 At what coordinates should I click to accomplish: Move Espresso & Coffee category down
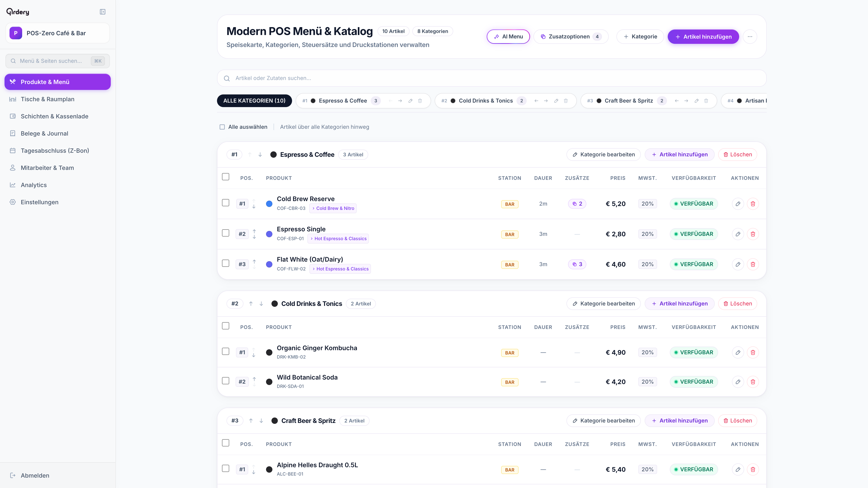click(x=260, y=155)
